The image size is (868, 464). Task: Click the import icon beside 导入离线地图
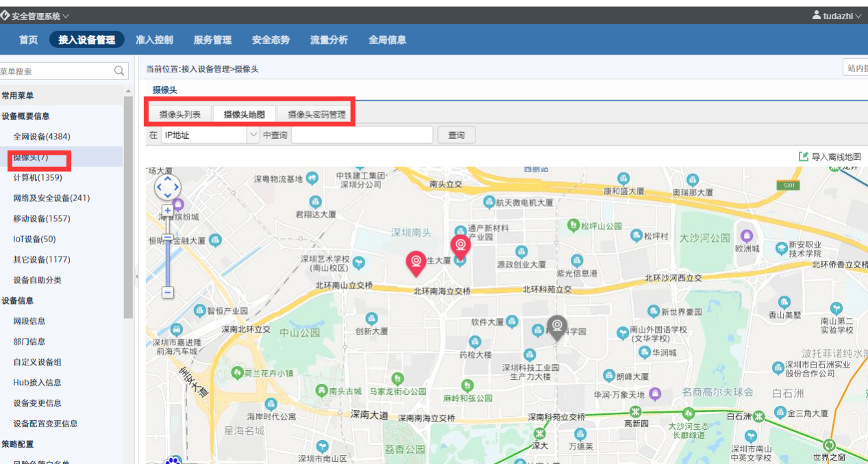(x=803, y=157)
